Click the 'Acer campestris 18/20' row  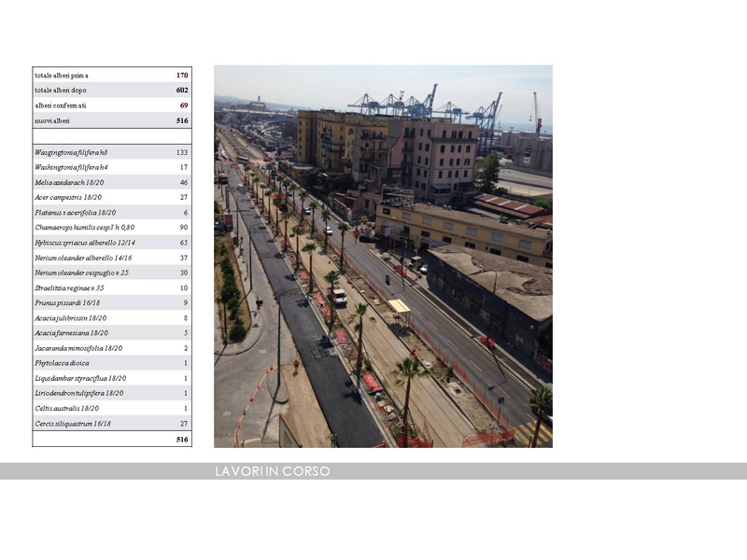coord(112,197)
